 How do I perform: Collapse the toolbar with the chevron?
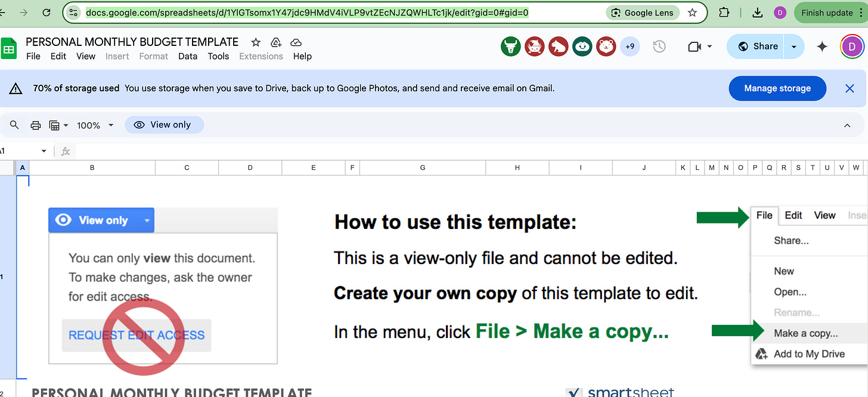click(x=847, y=125)
